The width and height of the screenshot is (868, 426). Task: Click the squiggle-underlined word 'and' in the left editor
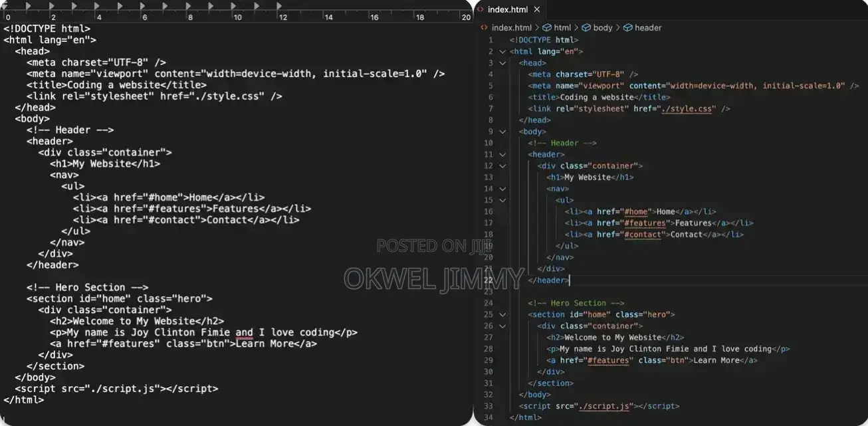[x=244, y=333]
